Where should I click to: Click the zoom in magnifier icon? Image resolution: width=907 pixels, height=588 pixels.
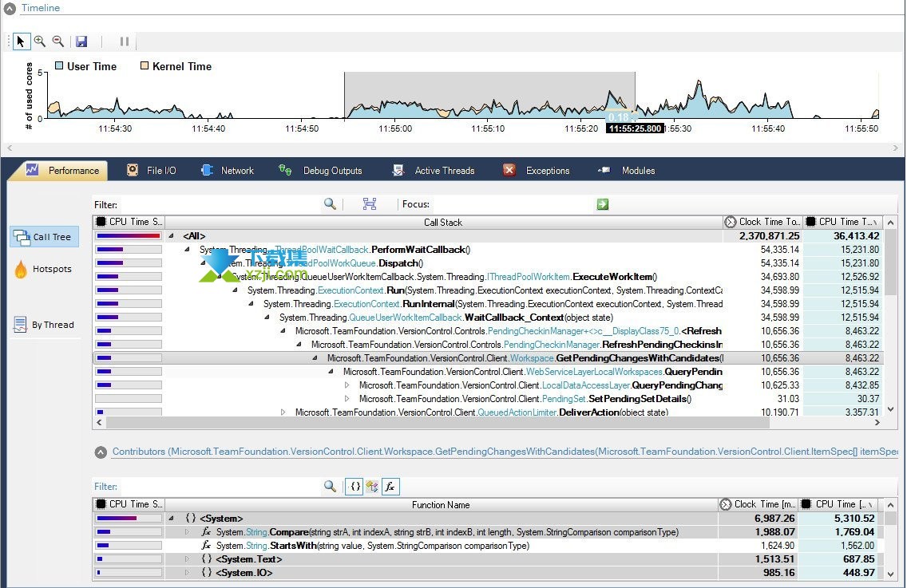point(39,41)
